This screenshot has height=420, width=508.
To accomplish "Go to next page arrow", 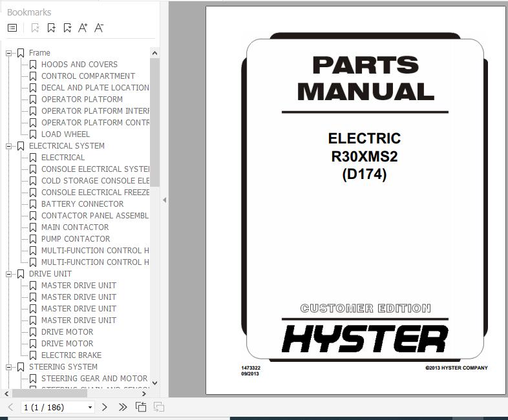I will [104, 407].
